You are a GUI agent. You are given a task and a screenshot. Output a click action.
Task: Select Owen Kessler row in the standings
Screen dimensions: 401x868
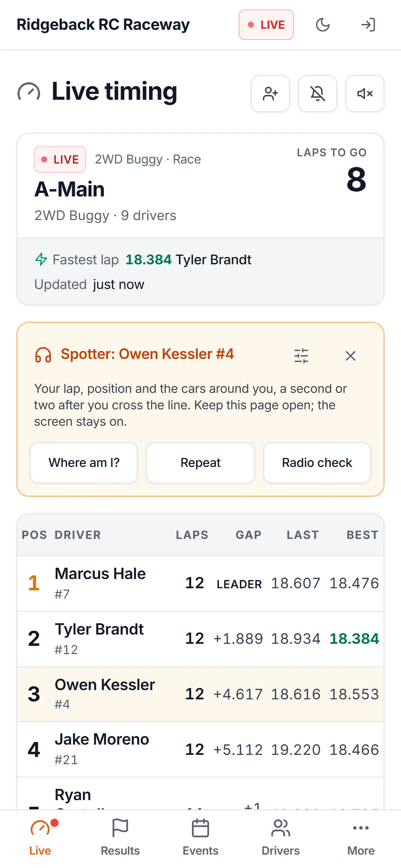(x=200, y=694)
